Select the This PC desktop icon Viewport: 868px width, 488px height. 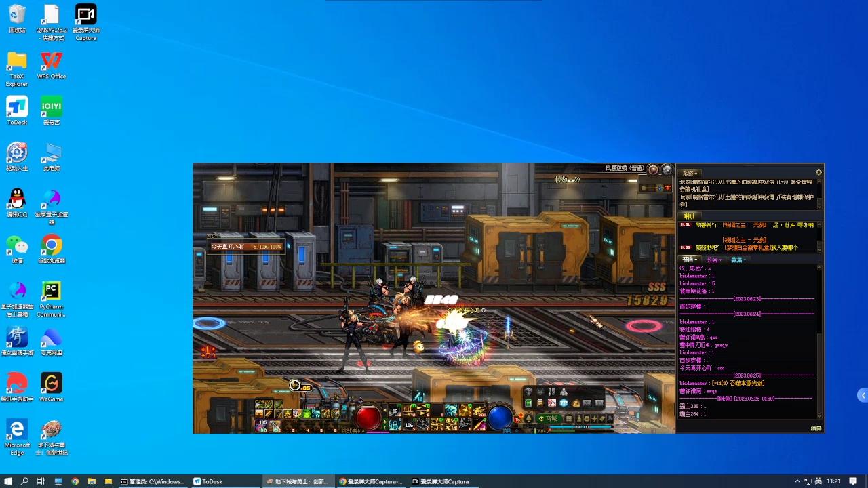pos(52,157)
